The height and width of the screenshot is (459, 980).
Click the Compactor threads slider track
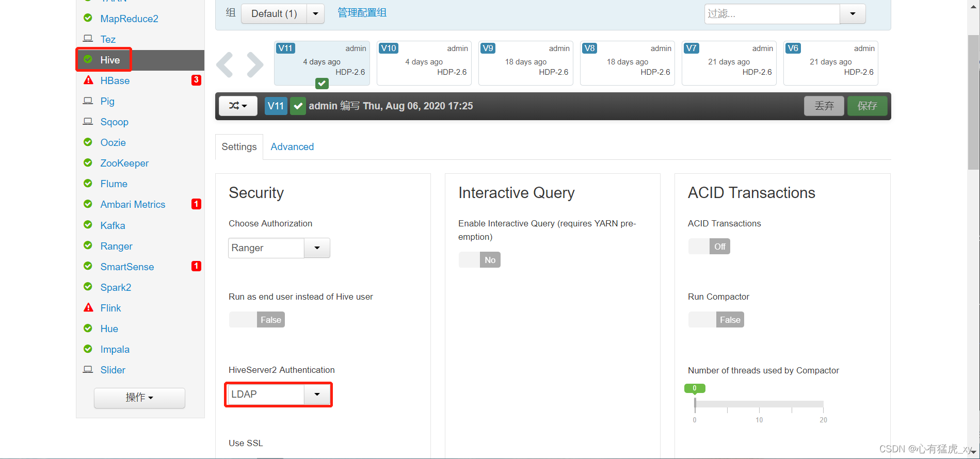click(759, 404)
